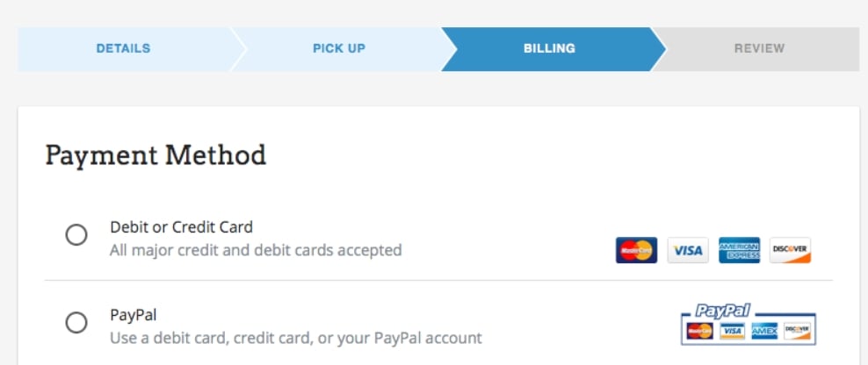This screenshot has width=868, height=365.
Task: Select the PayPal radio button
Action: click(x=76, y=322)
